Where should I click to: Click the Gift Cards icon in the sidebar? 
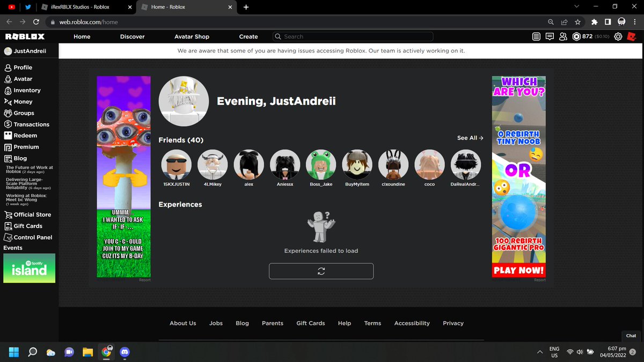tap(8, 226)
